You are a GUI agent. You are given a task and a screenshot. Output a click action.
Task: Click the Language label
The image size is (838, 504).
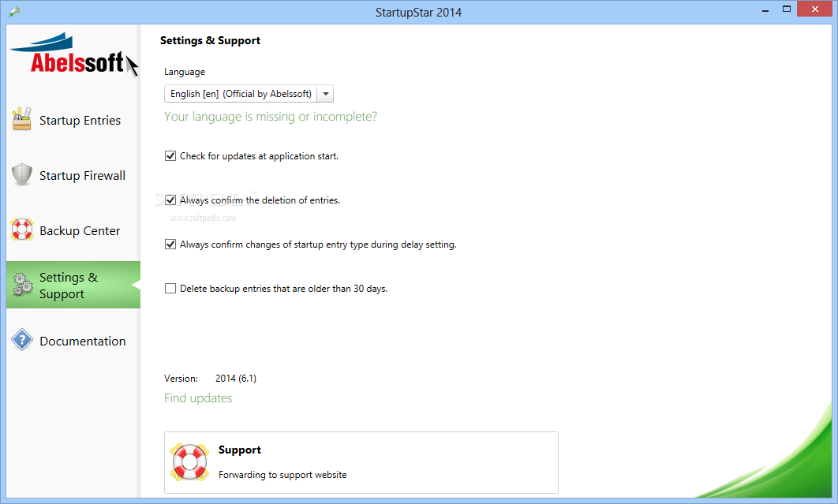(x=185, y=72)
